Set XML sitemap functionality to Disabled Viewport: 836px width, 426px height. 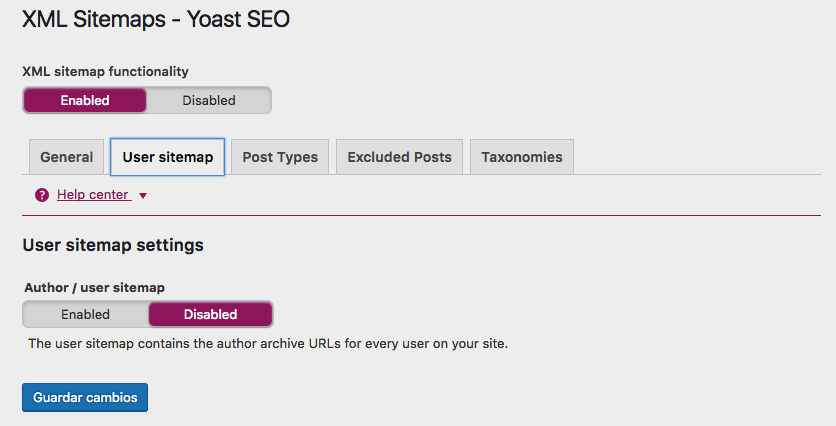[x=209, y=100]
